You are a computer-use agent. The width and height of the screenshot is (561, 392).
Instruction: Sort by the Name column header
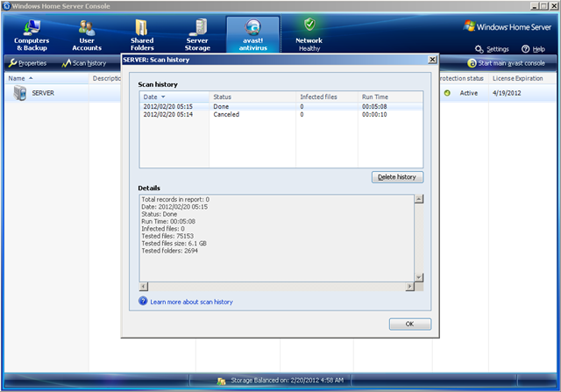pos(46,78)
